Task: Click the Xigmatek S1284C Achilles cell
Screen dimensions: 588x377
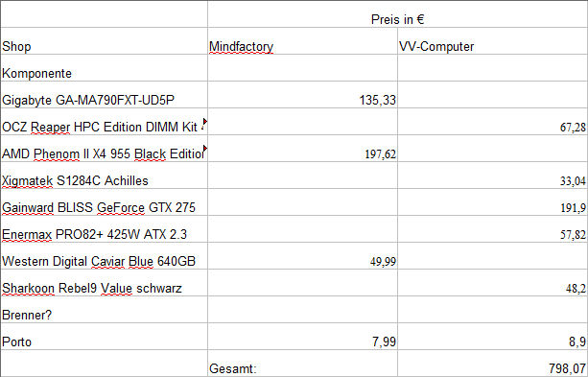Action: (104, 176)
